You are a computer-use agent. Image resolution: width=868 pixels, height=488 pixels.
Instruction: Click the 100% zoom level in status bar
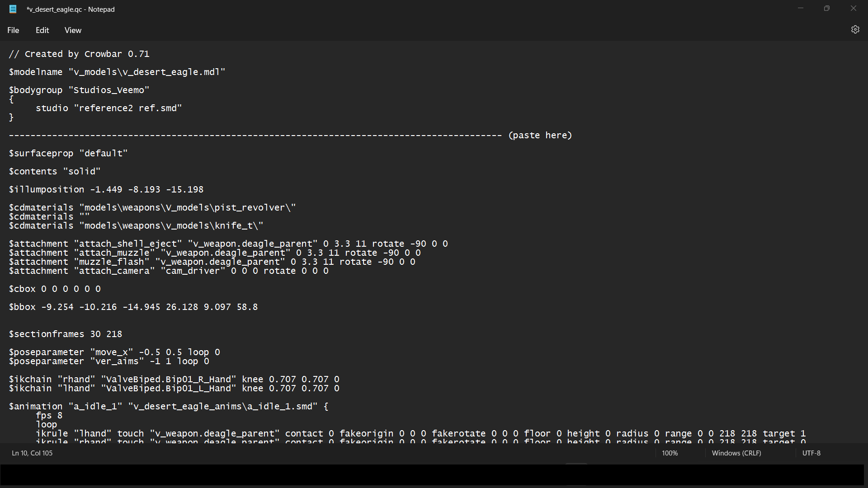670,453
